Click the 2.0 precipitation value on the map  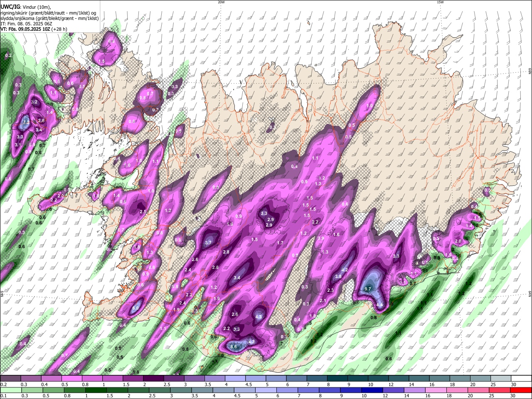458,241
